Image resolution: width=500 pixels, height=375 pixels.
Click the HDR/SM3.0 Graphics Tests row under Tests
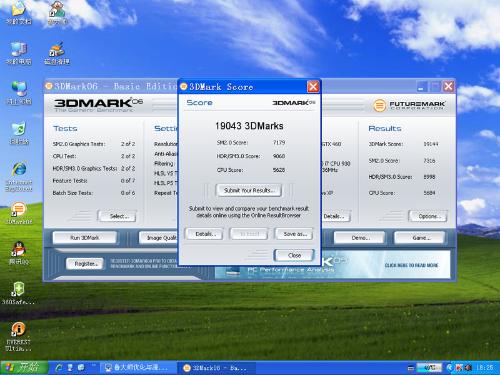pos(94,169)
